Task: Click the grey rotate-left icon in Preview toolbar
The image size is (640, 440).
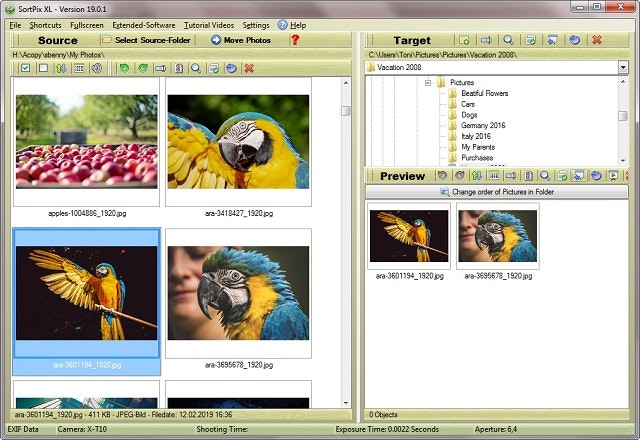Action: coord(442,176)
